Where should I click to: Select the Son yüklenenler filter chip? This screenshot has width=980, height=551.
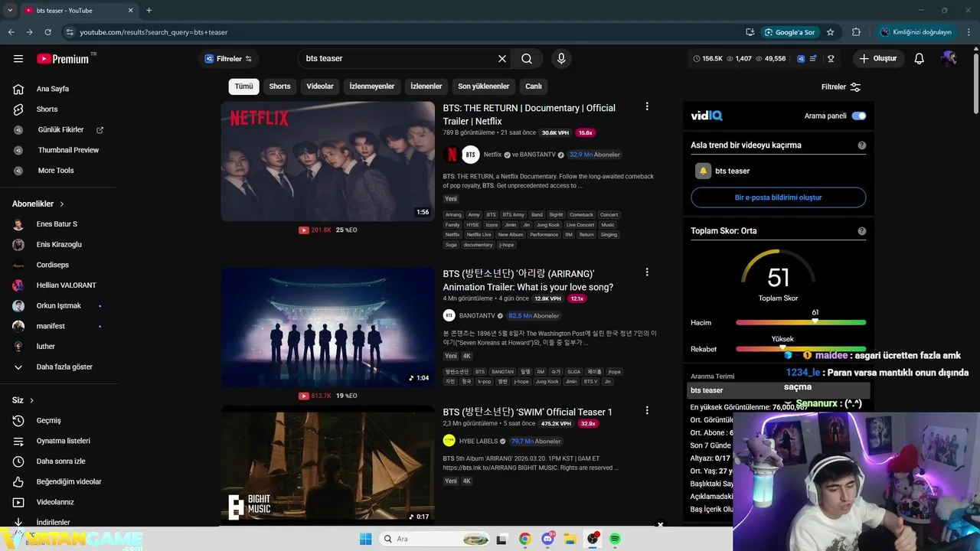point(483,86)
